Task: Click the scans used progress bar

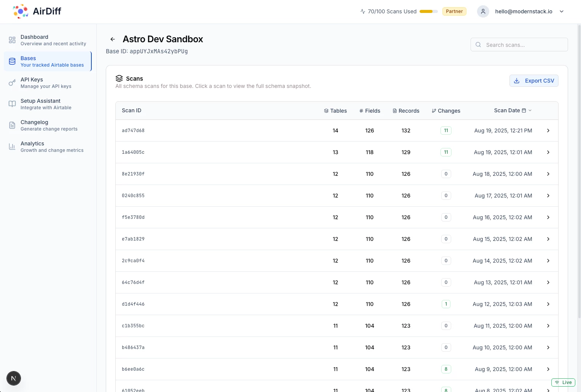Action: click(x=429, y=11)
